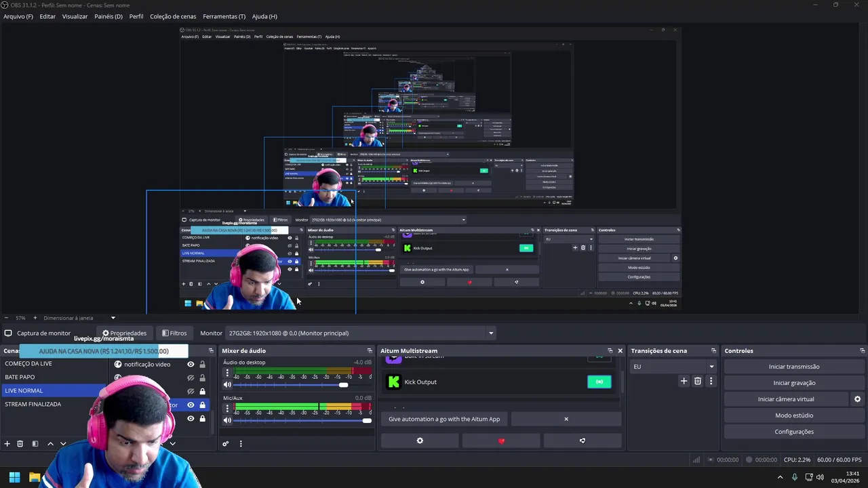Open the EU transition dropdown

click(673, 367)
